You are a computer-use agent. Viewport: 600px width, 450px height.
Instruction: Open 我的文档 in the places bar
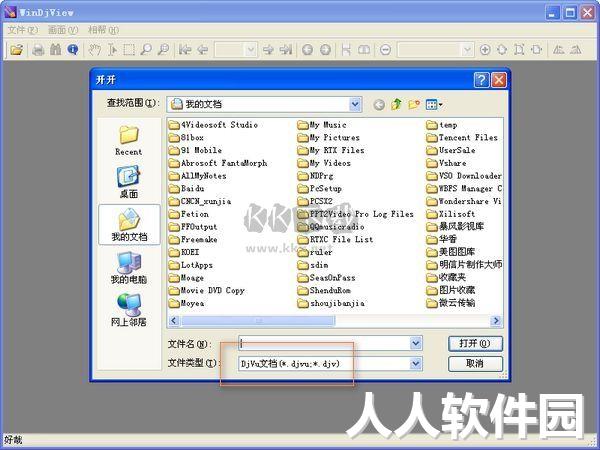pos(129,225)
